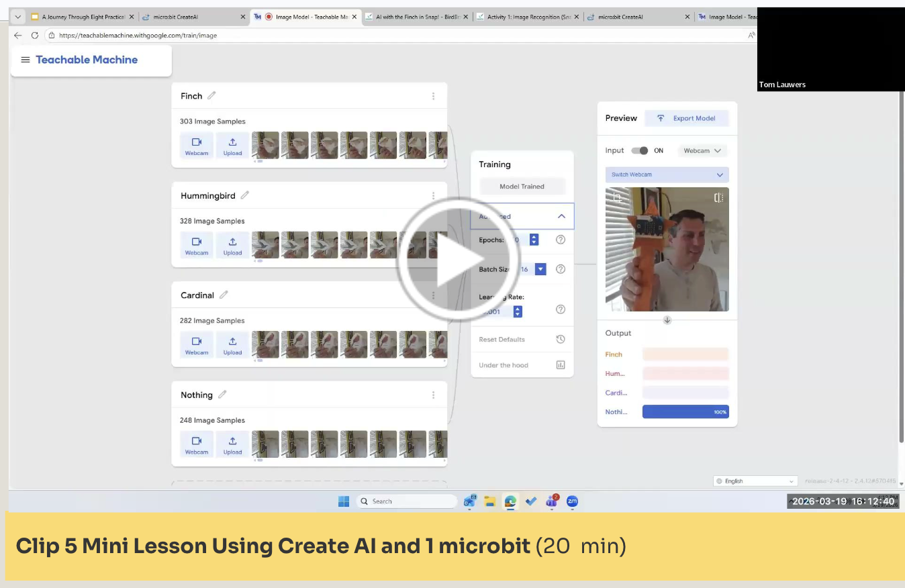Click the Export Model button
This screenshot has width=905, height=588.
tap(687, 118)
